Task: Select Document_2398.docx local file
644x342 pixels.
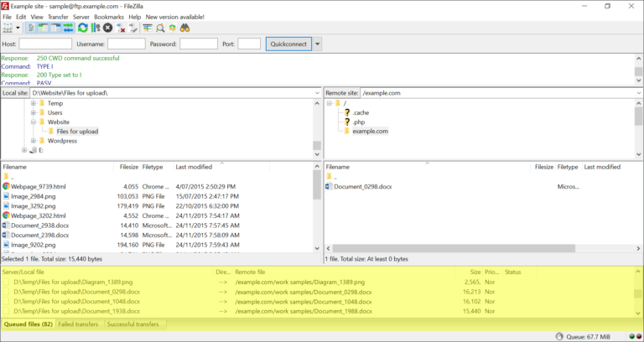Action: click(x=40, y=236)
